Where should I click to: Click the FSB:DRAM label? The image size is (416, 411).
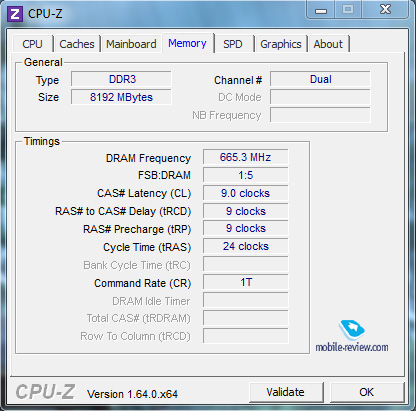pos(164,175)
